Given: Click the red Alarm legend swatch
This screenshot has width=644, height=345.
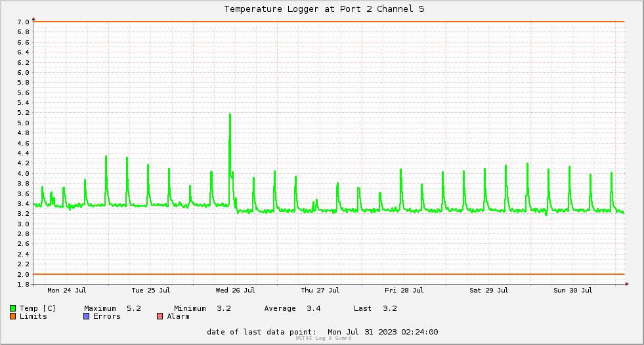Looking at the screenshot, I should pos(160,316).
